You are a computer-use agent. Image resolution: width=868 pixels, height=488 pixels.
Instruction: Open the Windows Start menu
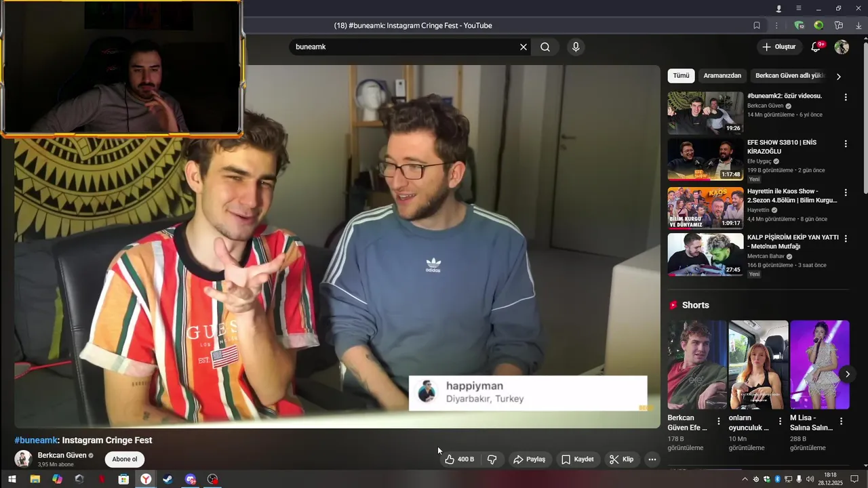coord(12,479)
